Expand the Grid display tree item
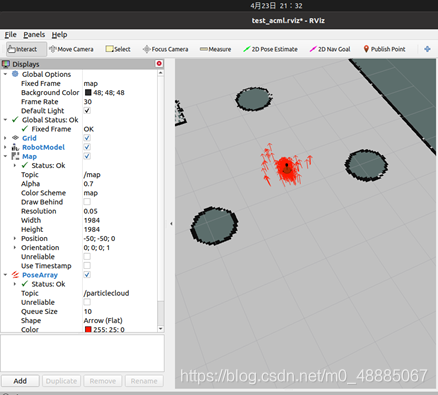 point(5,138)
